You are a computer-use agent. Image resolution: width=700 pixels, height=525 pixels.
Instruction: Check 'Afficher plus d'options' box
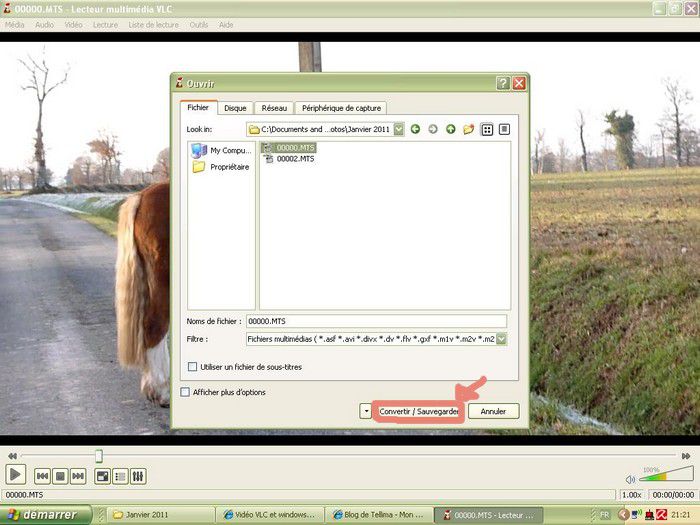click(x=184, y=392)
